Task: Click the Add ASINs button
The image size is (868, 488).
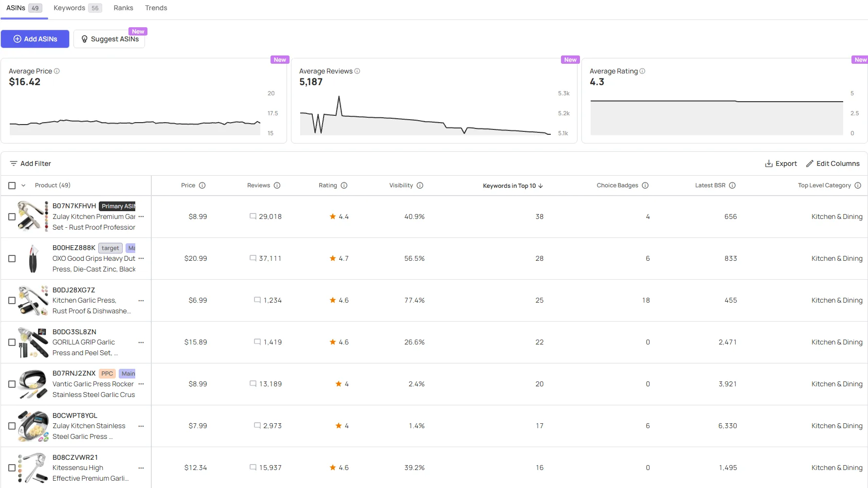Action: [x=35, y=39]
